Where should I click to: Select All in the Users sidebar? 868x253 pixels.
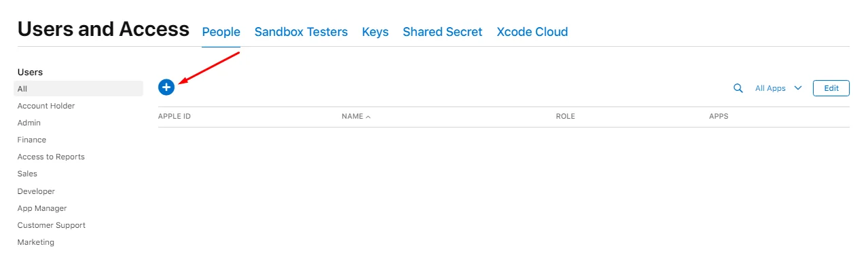(x=78, y=89)
